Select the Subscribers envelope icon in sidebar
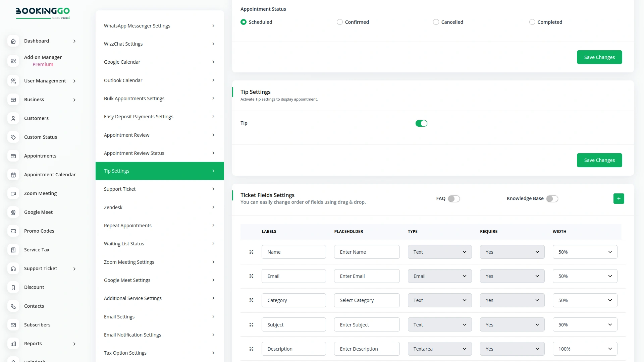Screen dimensions: 644x362 [13, 325]
